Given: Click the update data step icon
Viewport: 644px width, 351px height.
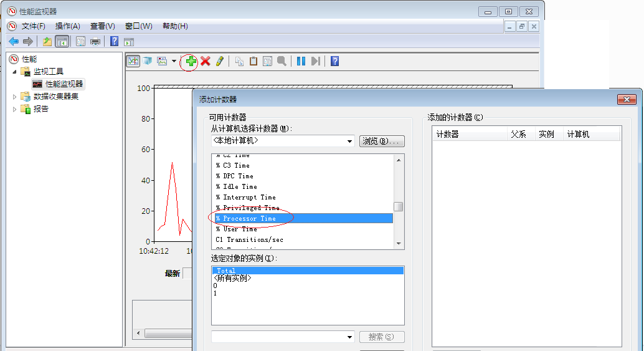Looking at the screenshot, I should [315, 61].
